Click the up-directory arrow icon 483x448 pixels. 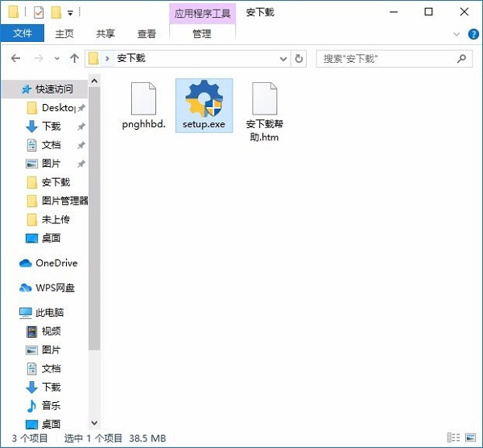(x=75, y=59)
